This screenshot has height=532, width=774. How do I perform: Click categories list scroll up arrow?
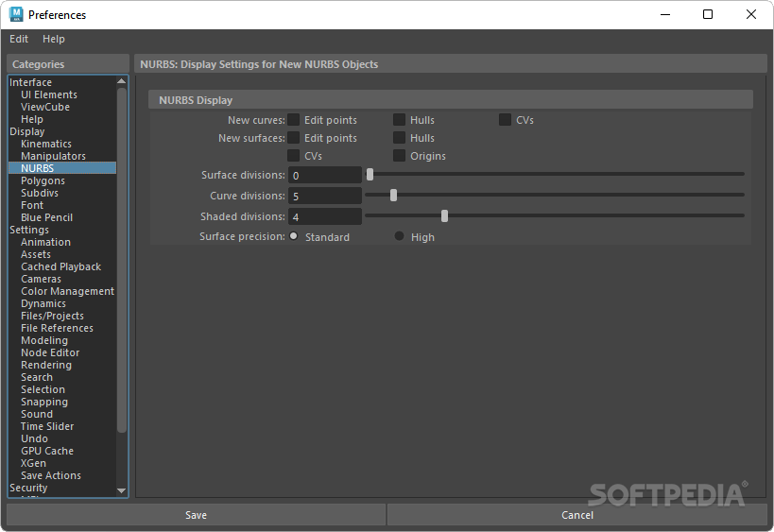[121, 81]
